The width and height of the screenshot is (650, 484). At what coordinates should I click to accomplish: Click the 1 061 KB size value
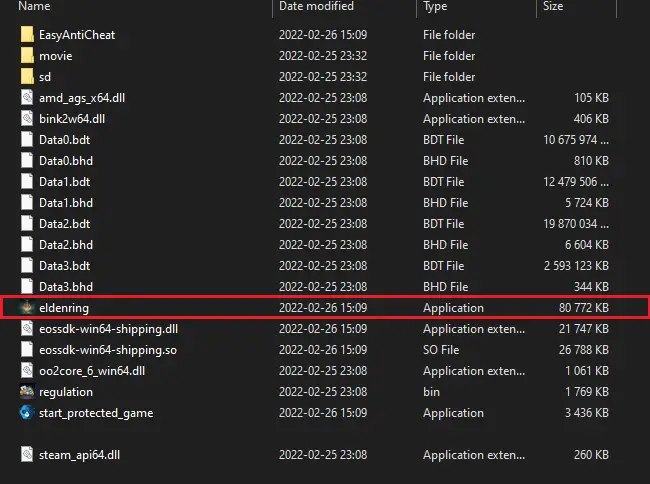coord(587,370)
